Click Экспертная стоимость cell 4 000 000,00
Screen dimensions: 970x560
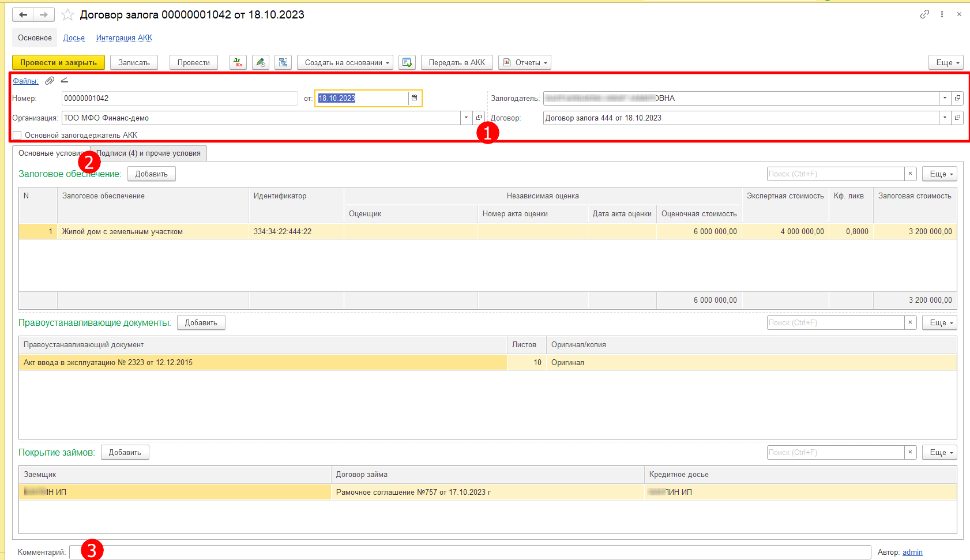pos(785,231)
